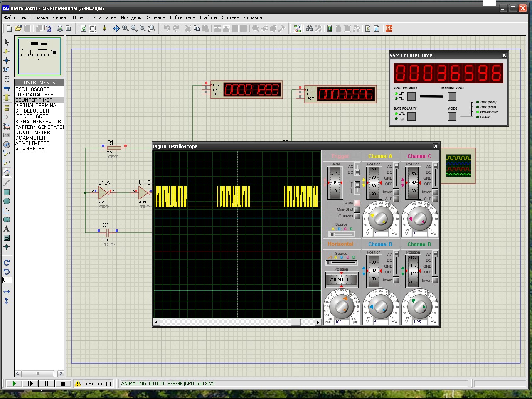Select SIGNAL GENERATOR in the instruments list
The width and height of the screenshot is (532, 399).
pos(38,122)
